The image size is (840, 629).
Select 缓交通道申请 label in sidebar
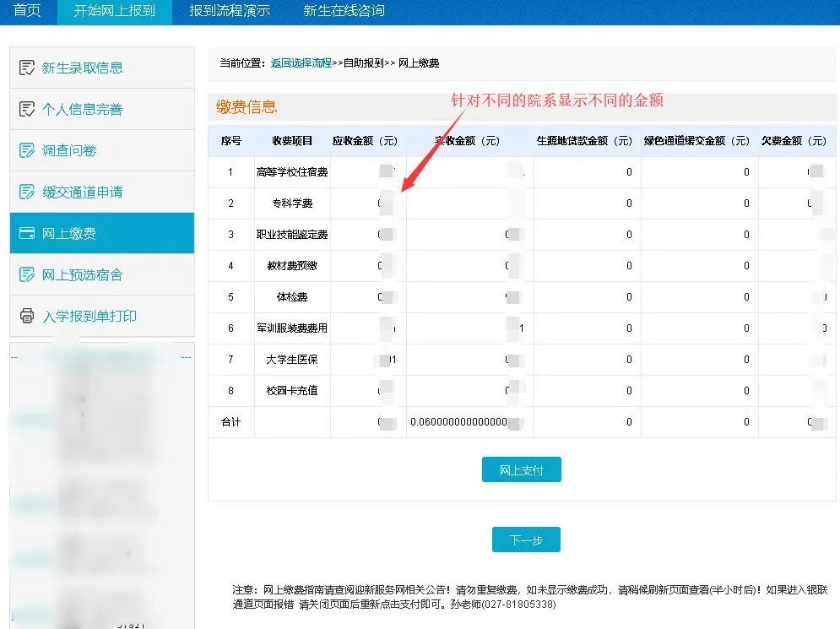83,192
